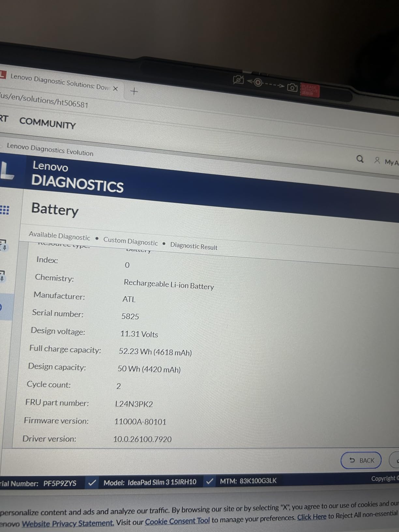Select serial number value 5825
The height and width of the screenshot is (532, 399).
click(130, 316)
